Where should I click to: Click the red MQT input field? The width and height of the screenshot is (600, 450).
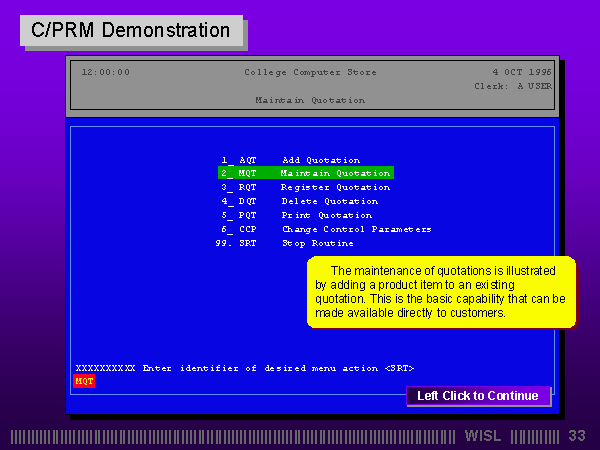(x=85, y=381)
